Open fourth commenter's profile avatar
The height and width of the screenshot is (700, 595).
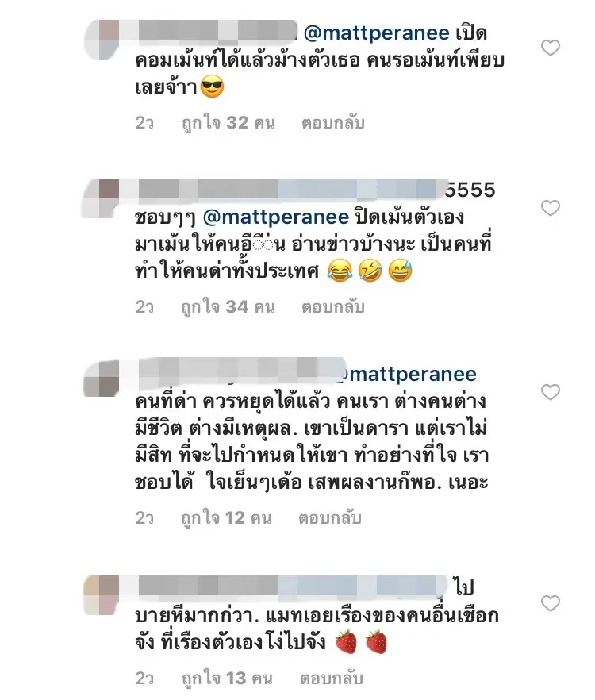click(x=102, y=595)
